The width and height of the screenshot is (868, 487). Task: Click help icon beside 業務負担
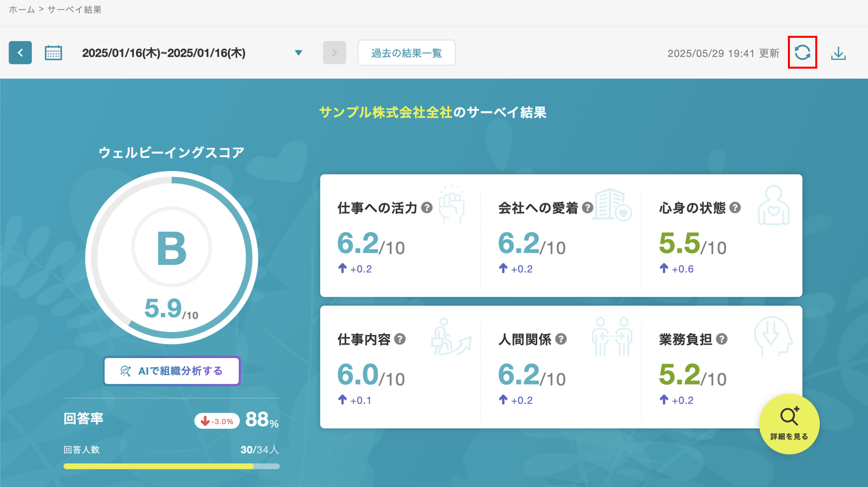(x=722, y=339)
